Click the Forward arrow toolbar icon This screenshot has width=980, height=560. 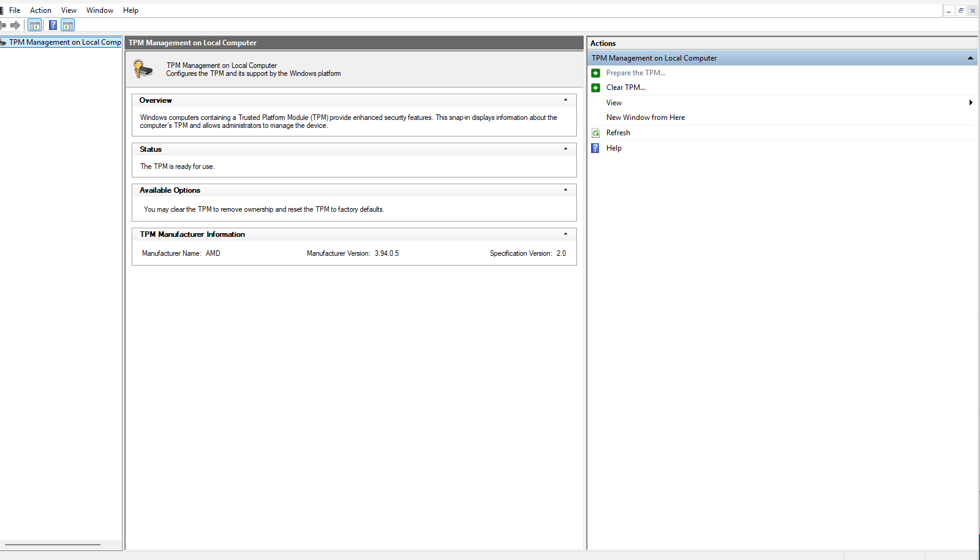click(15, 25)
